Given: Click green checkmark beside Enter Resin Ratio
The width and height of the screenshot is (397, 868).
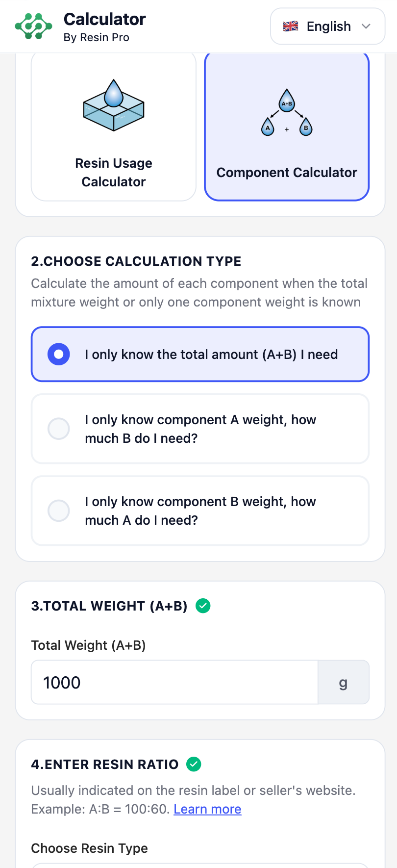Looking at the screenshot, I should pyautogui.click(x=194, y=765).
